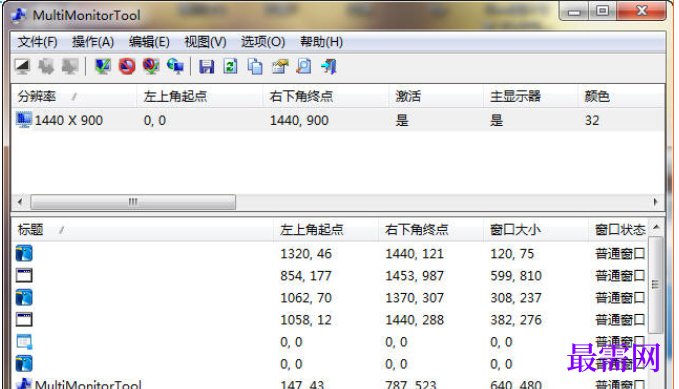Image resolution: width=679 pixels, height=389 pixels.
Task: Select the window icon in the 1058, 12 row
Action: pos(24,320)
